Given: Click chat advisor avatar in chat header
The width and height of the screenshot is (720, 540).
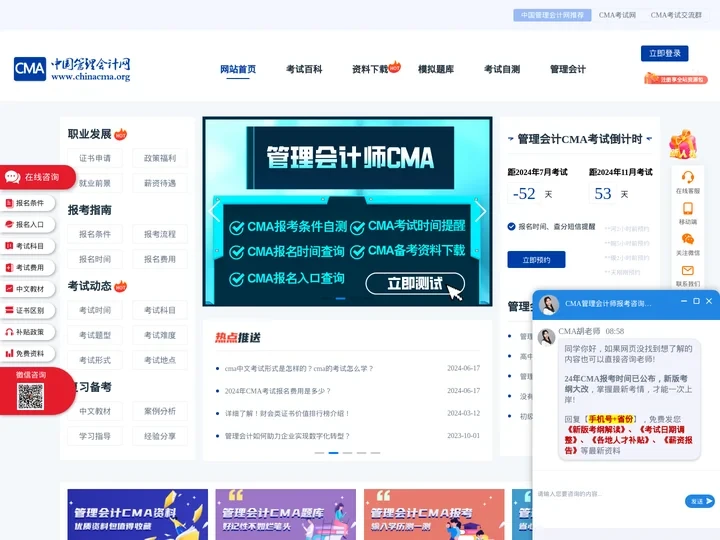Looking at the screenshot, I should [x=548, y=304].
